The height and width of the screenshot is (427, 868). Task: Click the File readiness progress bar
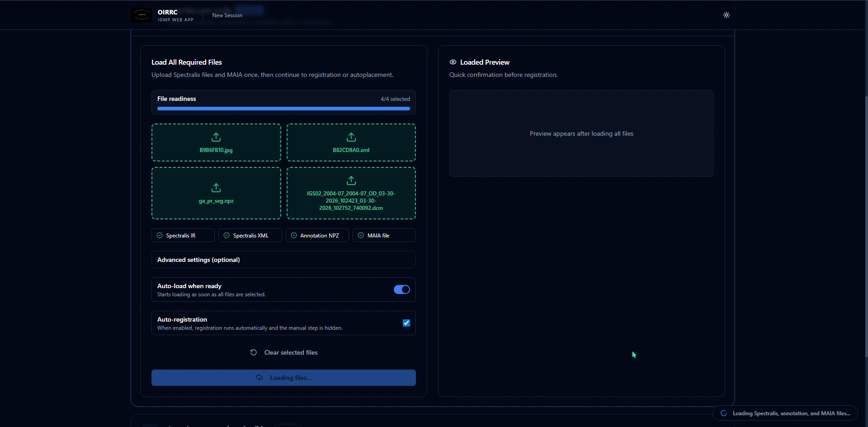click(283, 109)
